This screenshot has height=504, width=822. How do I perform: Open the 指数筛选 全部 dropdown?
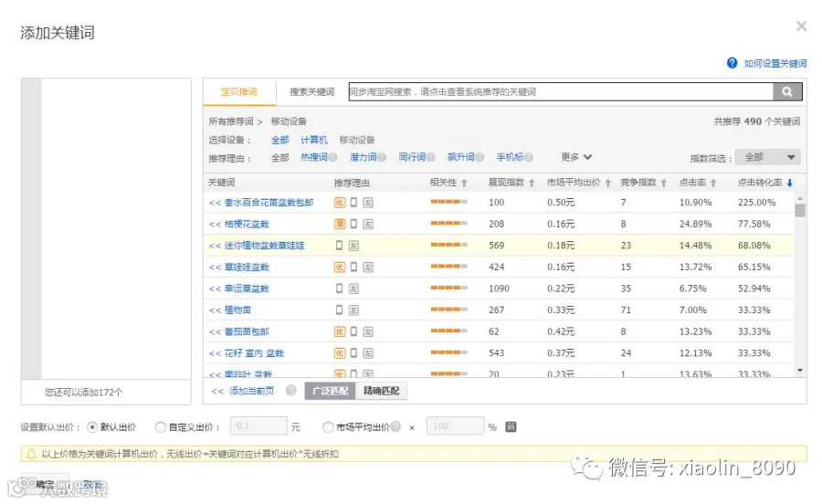tap(768, 157)
